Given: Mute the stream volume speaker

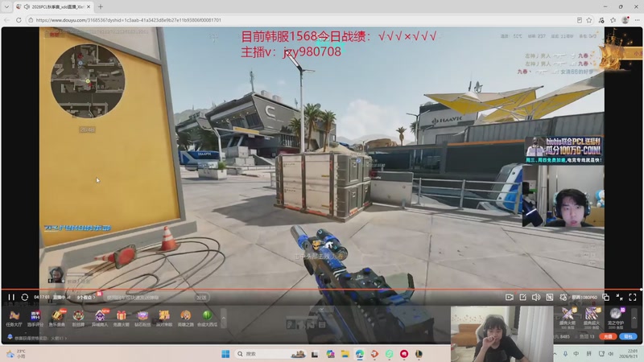Looking at the screenshot, I should [536, 297].
